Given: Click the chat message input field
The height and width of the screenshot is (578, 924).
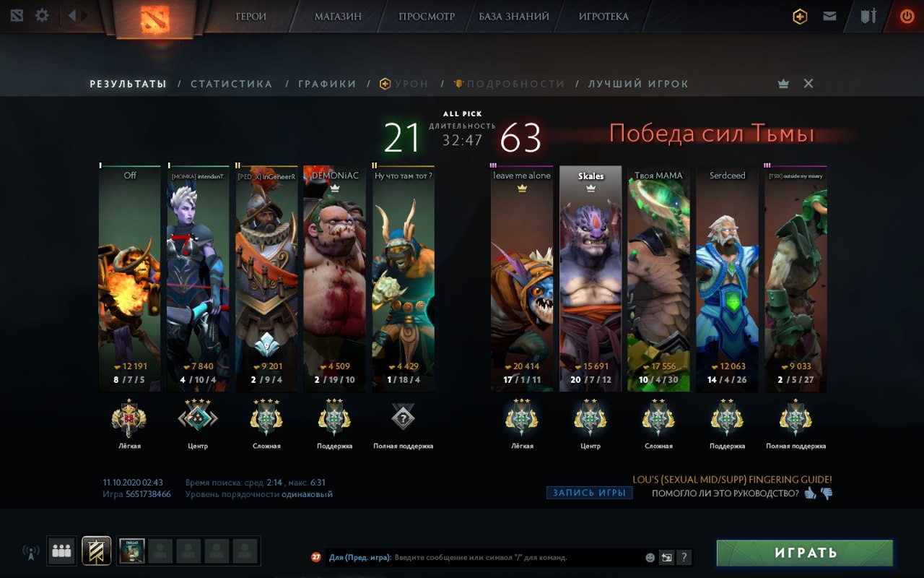Looking at the screenshot, I should pos(516,557).
